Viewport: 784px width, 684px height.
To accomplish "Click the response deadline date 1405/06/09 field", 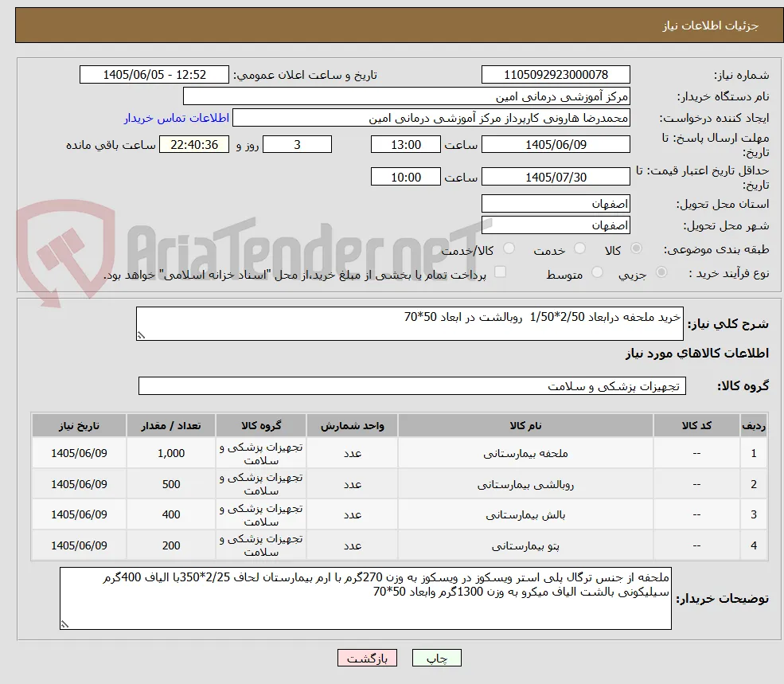I will click(x=556, y=145).
